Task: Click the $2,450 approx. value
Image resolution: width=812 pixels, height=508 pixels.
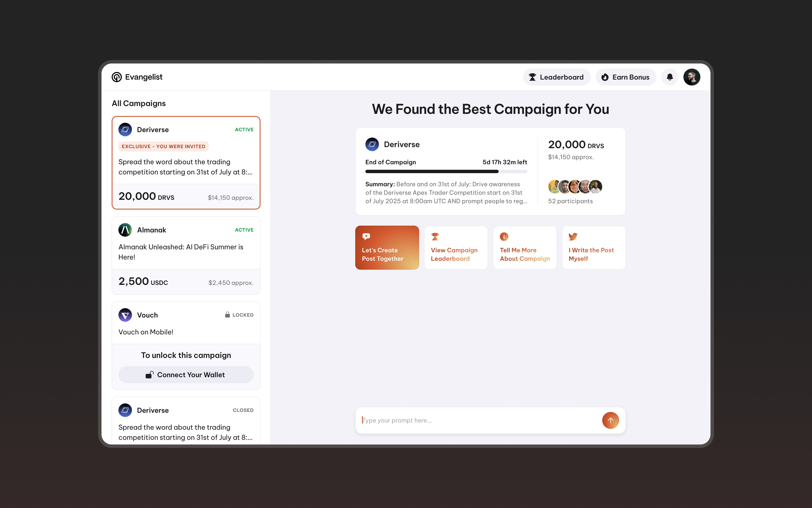Action: (231, 283)
